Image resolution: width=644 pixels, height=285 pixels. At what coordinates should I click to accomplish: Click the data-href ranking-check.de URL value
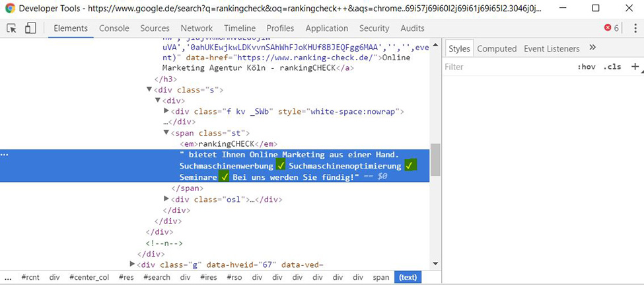point(304,58)
